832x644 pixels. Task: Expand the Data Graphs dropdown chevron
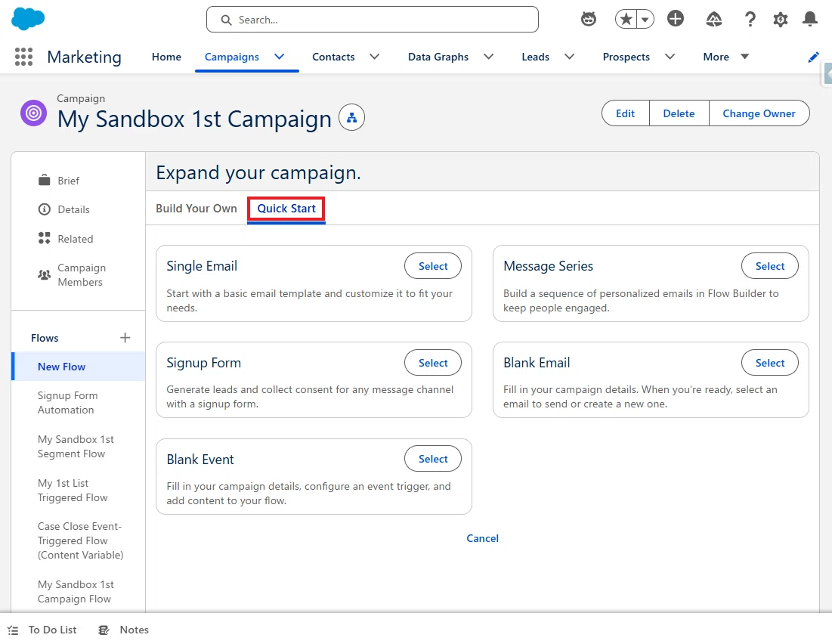(489, 56)
